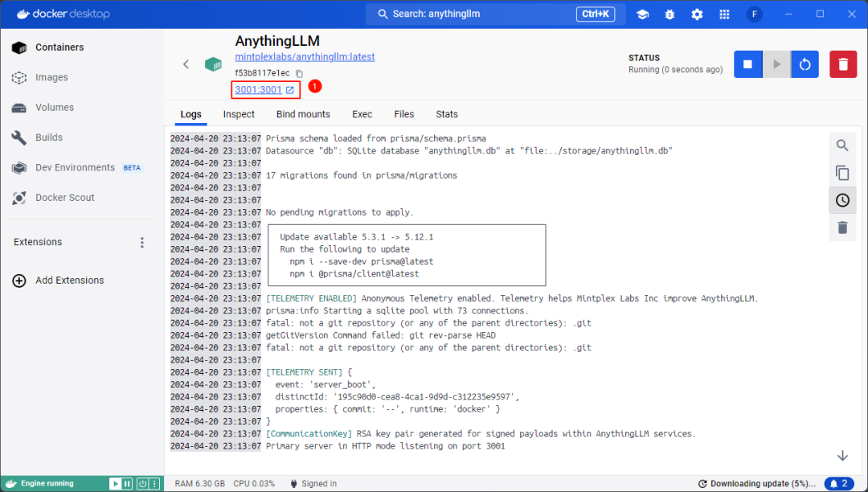Copy logs to clipboard
The width and height of the screenshot is (868, 492).
coord(842,173)
